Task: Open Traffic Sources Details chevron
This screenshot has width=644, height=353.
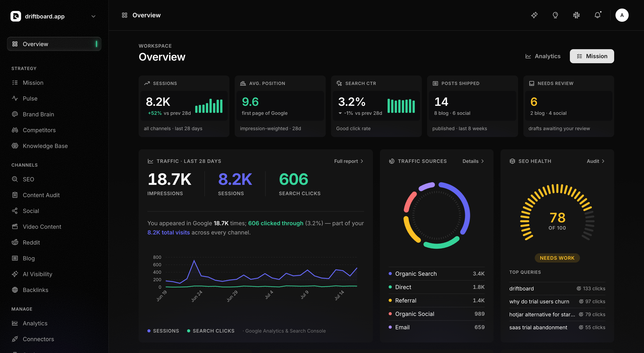Action: tap(473, 161)
